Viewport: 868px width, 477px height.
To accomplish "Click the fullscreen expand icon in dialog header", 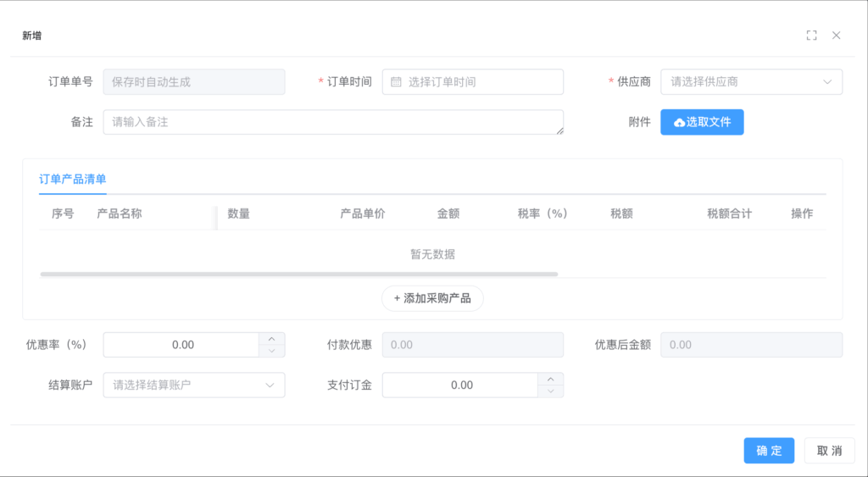I will [811, 36].
